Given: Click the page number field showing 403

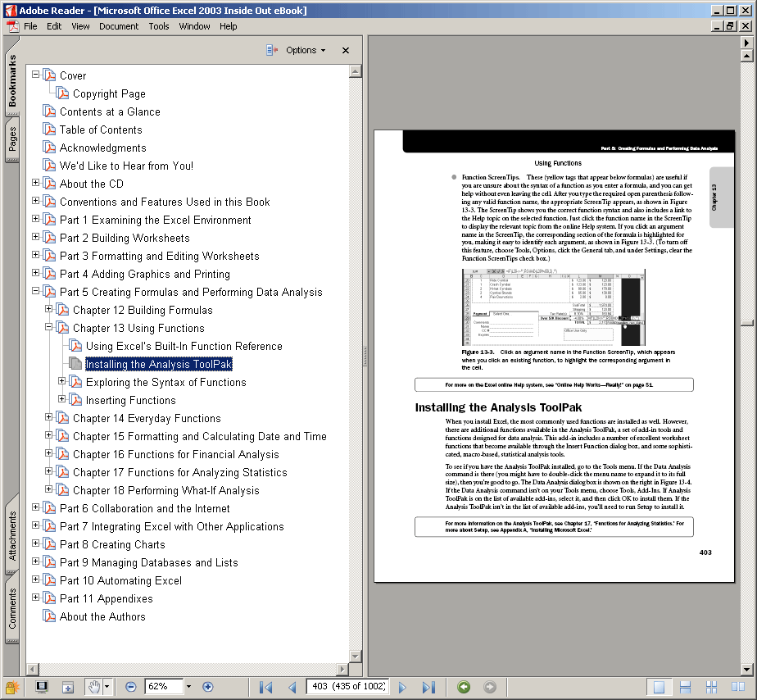Looking at the screenshot, I should click(347, 686).
